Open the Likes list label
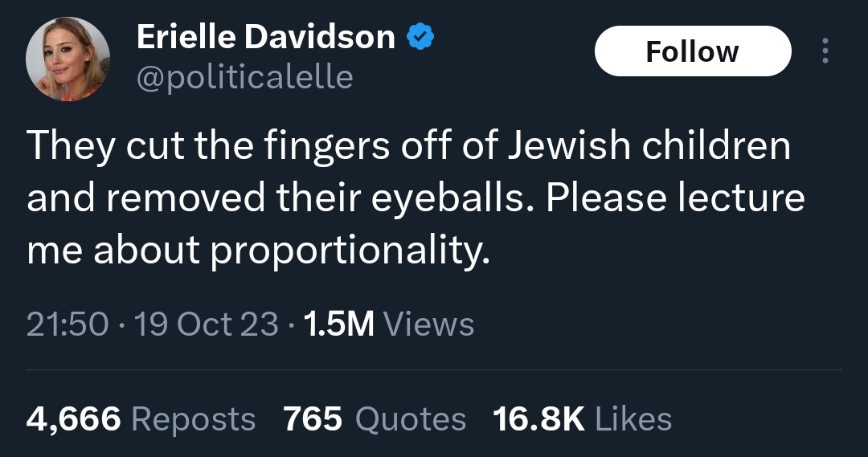868x457 pixels. coord(634,419)
